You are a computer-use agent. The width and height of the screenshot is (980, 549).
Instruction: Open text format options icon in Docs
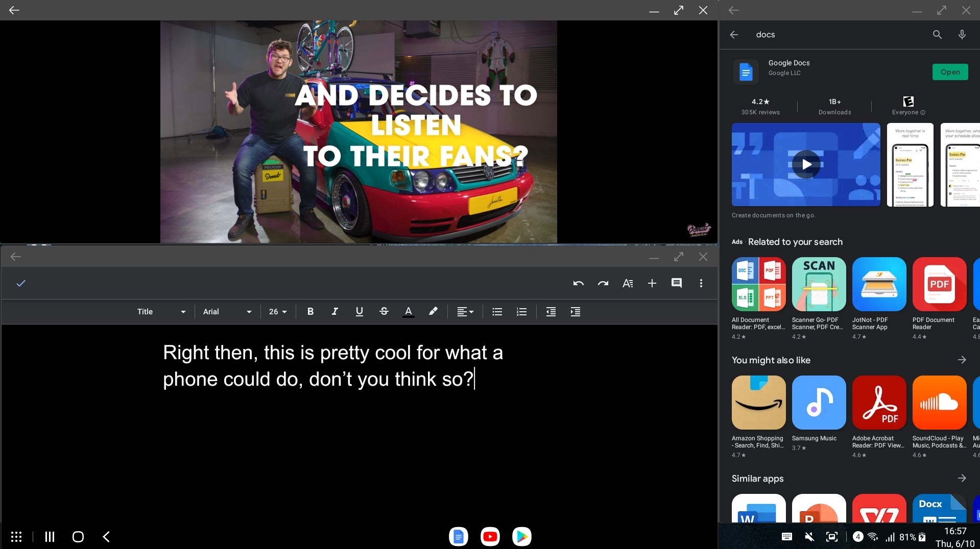click(628, 283)
